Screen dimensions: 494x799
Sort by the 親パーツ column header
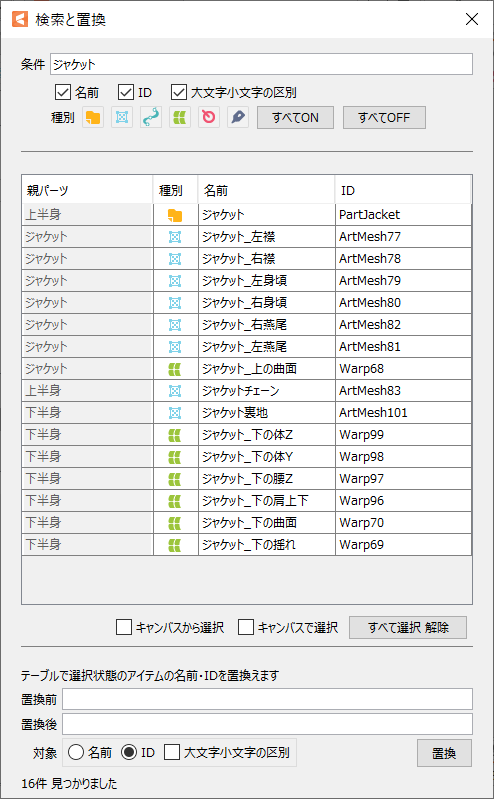[x=87, y=190]
